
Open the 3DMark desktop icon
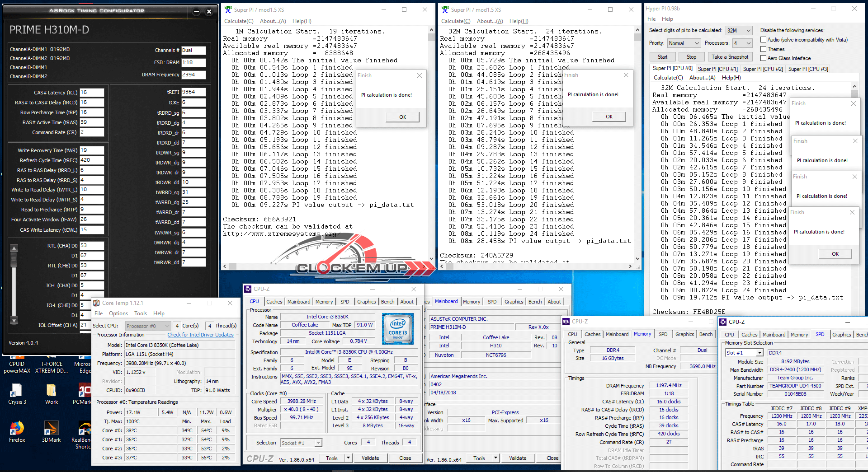(51, 428)
